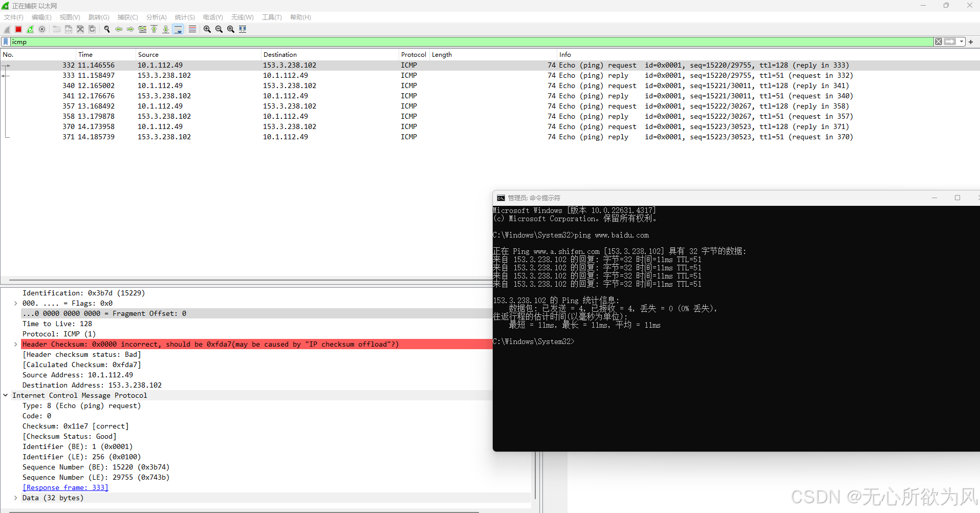The height and width of the screenshot is (513, 980).
Task: Sort packets by Time column header
Action: pyautogui.click(x=106, y=55)
